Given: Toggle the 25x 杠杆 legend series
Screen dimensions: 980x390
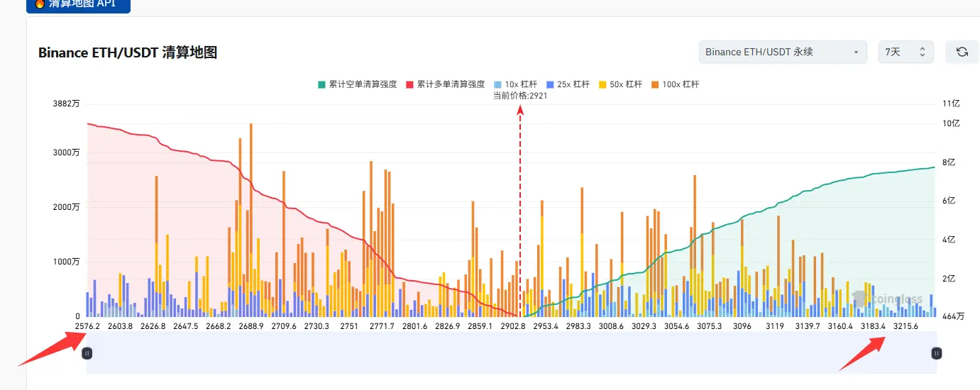Looking at the screenshot, I should pos(568,84).
